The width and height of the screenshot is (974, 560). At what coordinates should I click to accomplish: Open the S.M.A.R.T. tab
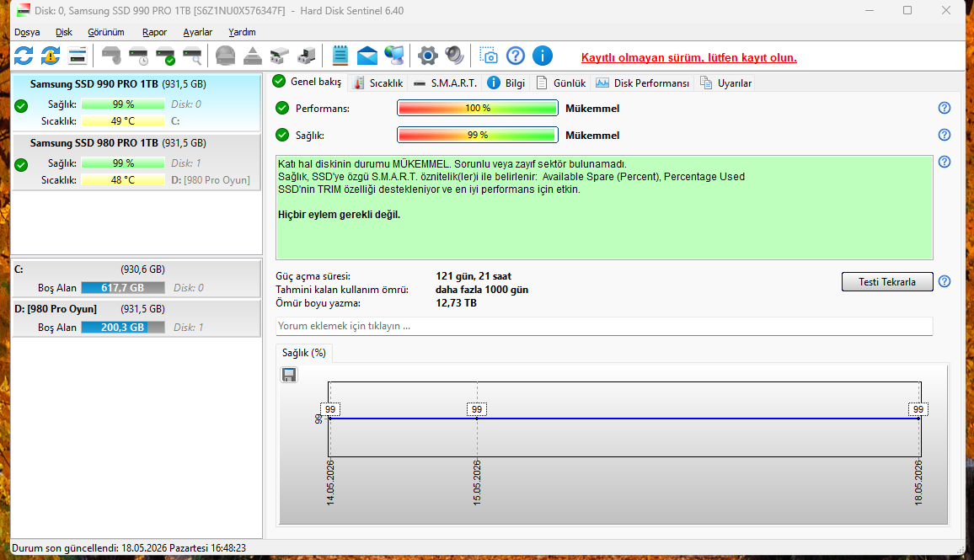(446, 83)
